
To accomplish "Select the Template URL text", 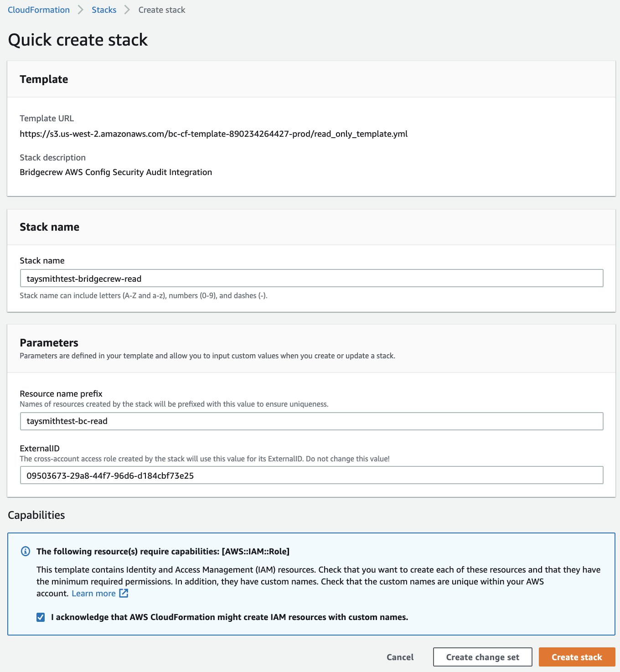I will pos(213,134).
